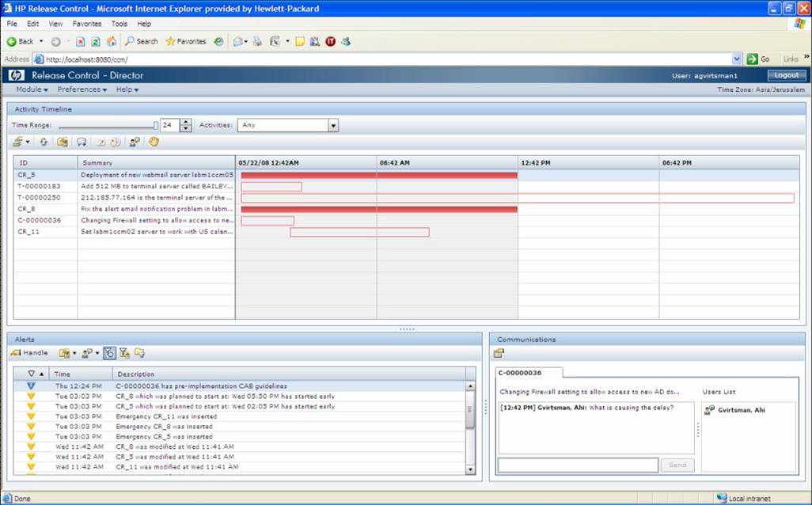The height and width of the screenshot is (505, 812).
Task: Toggle the highlighted filter button in Alerts toolbar
Action: point(109,353)
